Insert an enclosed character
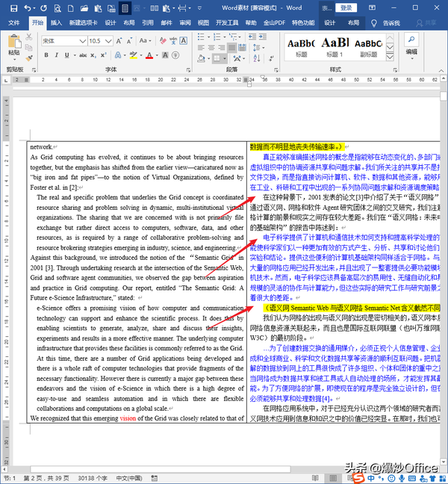This screenshot has height=484, width=448. pos(175,55)
